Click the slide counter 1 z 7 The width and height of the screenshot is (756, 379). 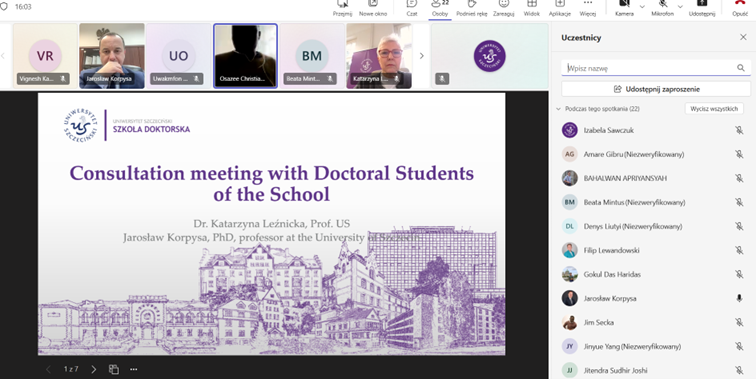[71, 369]
